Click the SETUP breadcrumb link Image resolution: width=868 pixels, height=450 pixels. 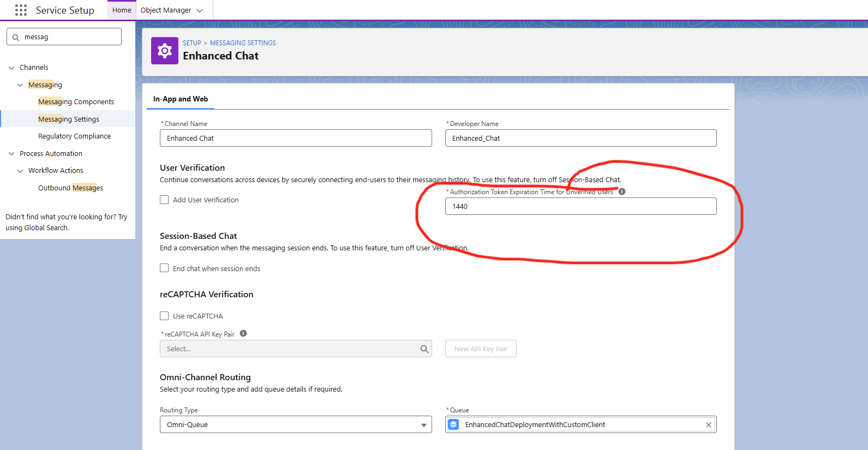tap(192, 43)
